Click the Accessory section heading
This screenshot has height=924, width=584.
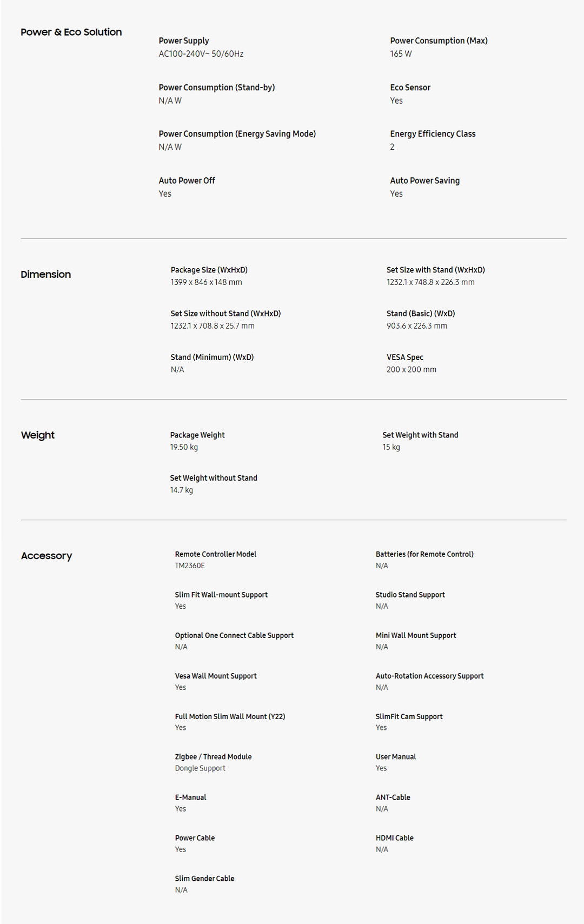[46, 556]
